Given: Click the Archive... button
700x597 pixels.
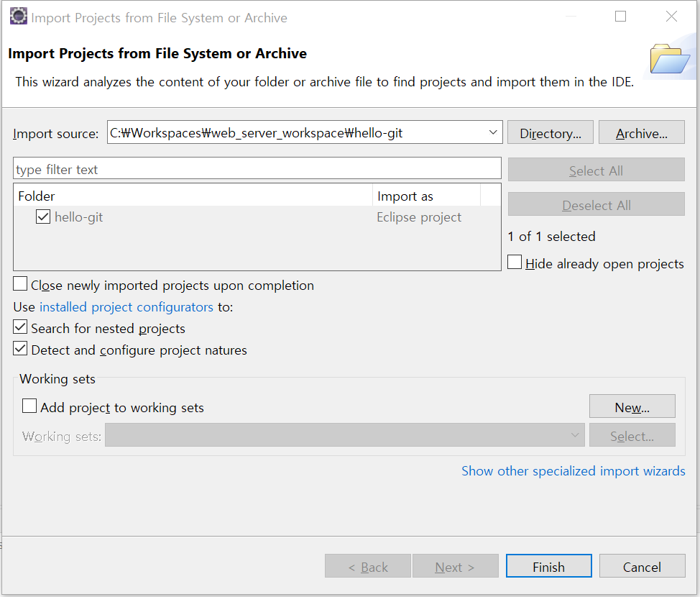Looking at the screenshot, I should pyautogui.click(x=642, y=132).
